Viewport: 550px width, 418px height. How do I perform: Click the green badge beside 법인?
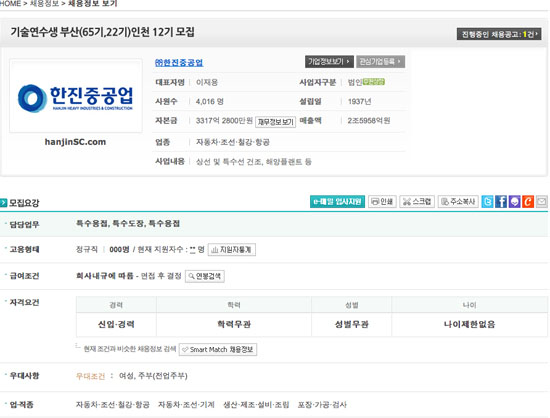click(x=374, y=82)
